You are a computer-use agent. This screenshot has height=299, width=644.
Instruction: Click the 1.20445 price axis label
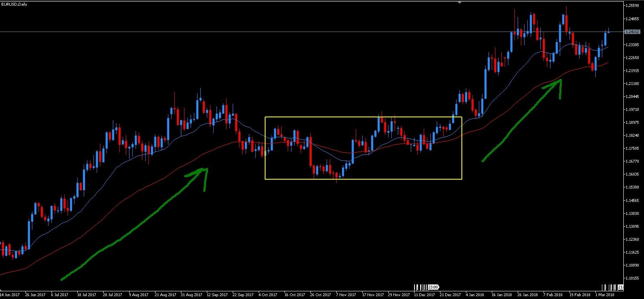point(632,96)
